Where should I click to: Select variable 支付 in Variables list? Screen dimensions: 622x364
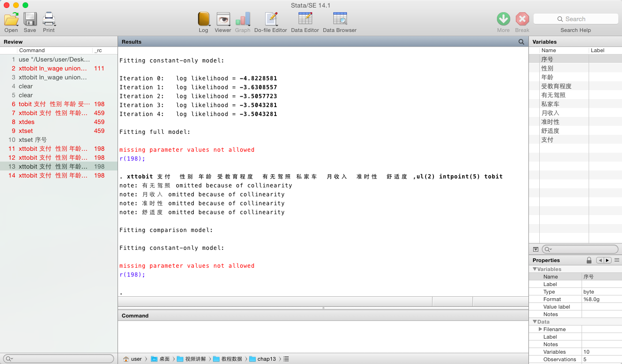[575, 139]
